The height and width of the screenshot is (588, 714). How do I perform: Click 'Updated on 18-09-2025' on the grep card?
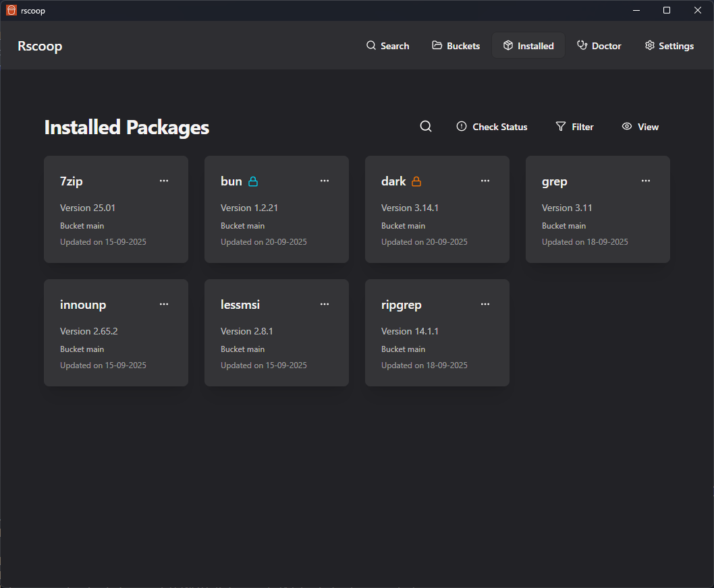(584, 241)
